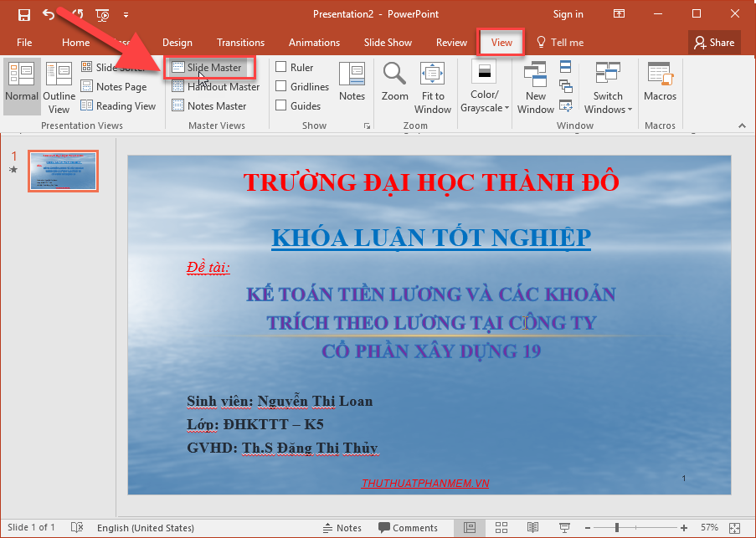Click the slide title TRƯỜNG ĐẠI HỌC THÀNH ĐÔ
The height and width of the screenshot is (538, 756).
(431, 182)
